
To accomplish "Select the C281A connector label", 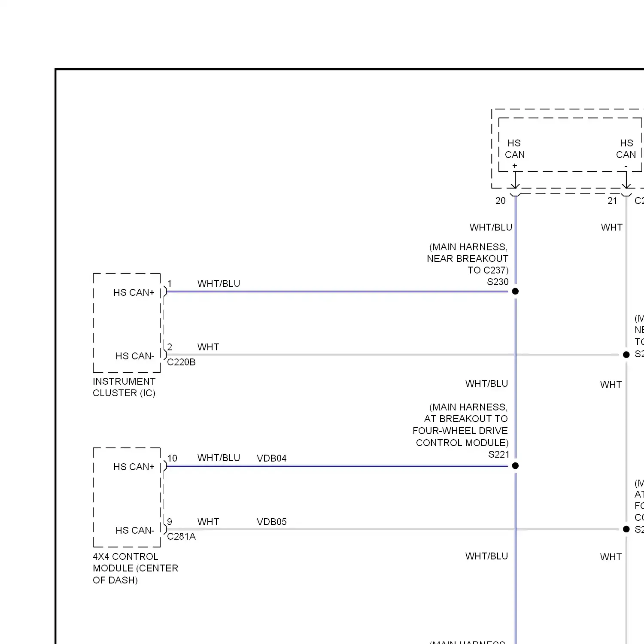I will [181, 537].
